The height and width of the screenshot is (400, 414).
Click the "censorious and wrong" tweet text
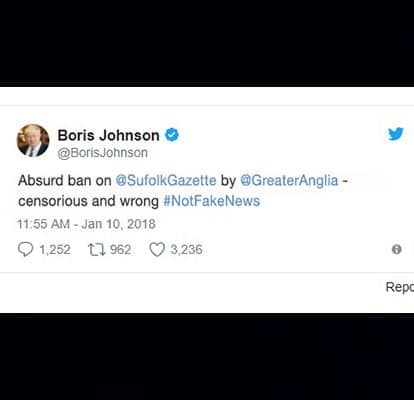[88, 201]
